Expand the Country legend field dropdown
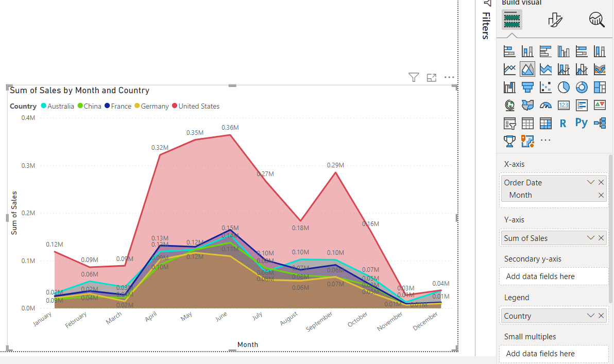 point(591,316)
